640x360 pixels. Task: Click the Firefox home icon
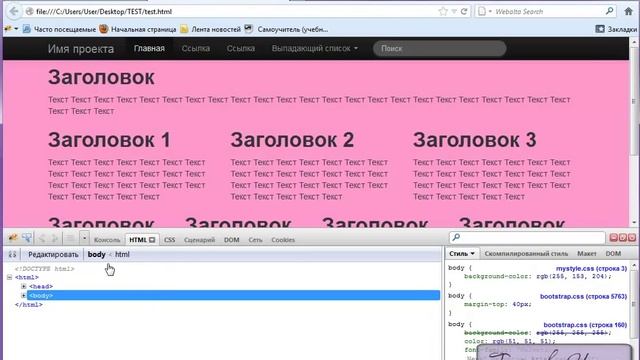point(629,11)
